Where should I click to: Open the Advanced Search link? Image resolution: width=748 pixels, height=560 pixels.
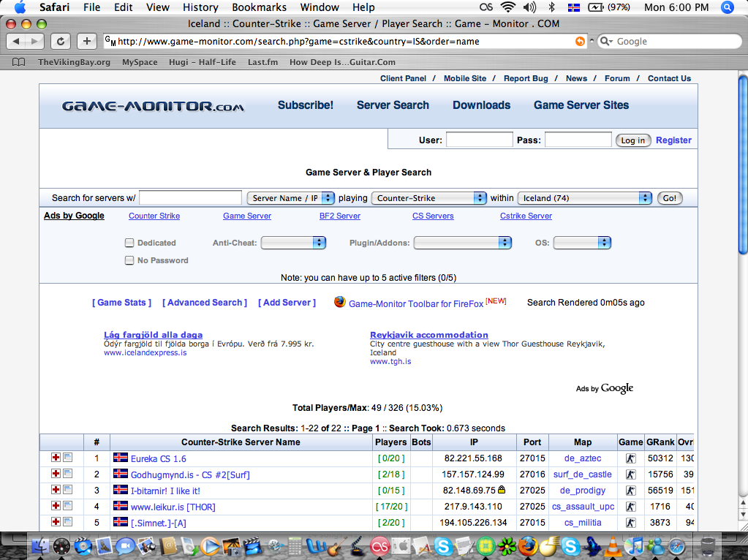click(205, 303)
